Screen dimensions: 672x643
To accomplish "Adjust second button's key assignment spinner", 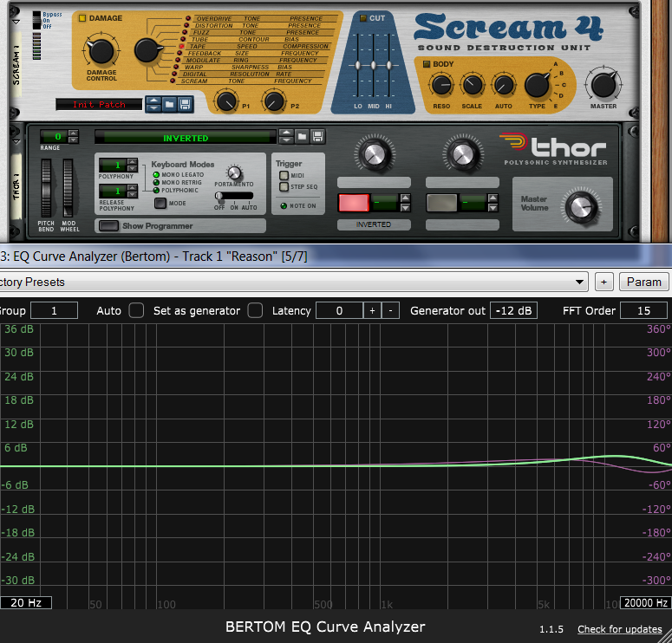I will click(x=493, y=203).
